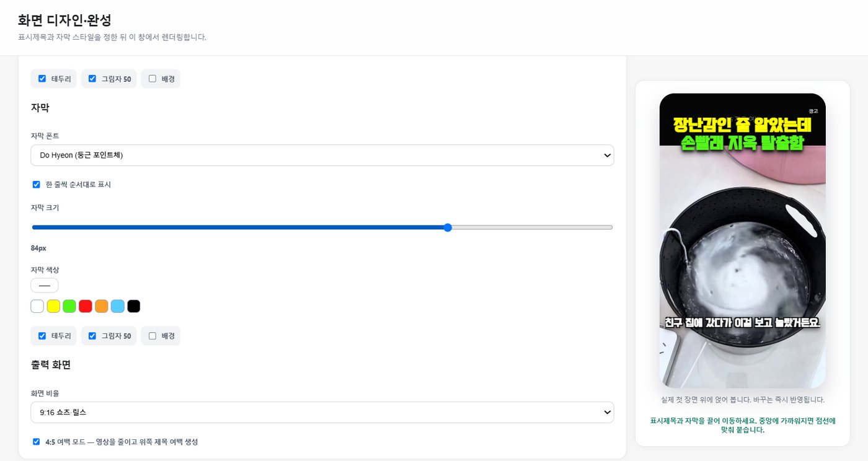Select the black subtitle color swatch

(134, 306)
